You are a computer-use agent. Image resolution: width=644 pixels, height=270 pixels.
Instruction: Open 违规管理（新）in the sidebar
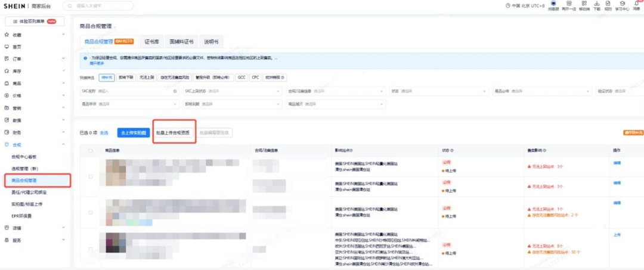tap(25, 169)
